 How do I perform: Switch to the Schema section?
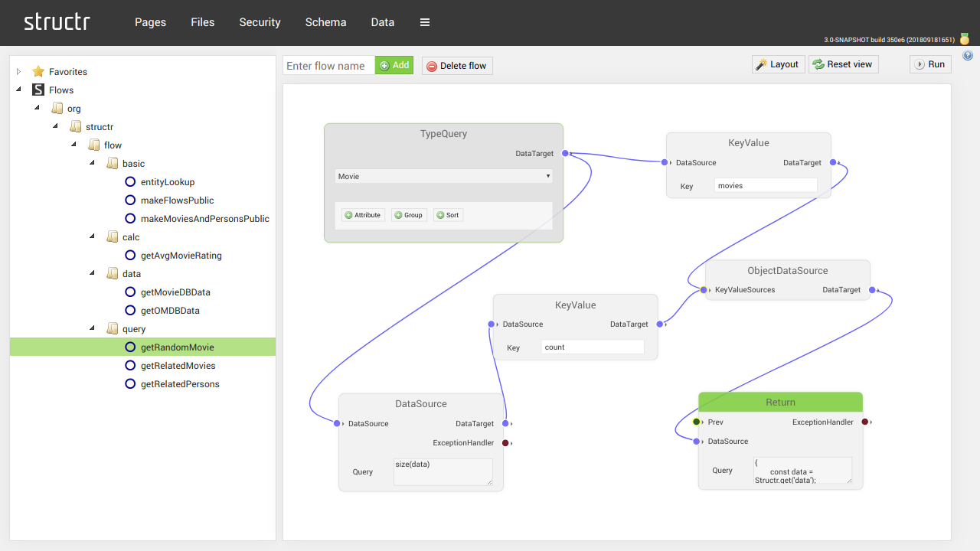pyautogui.click(x=325, y=22)
